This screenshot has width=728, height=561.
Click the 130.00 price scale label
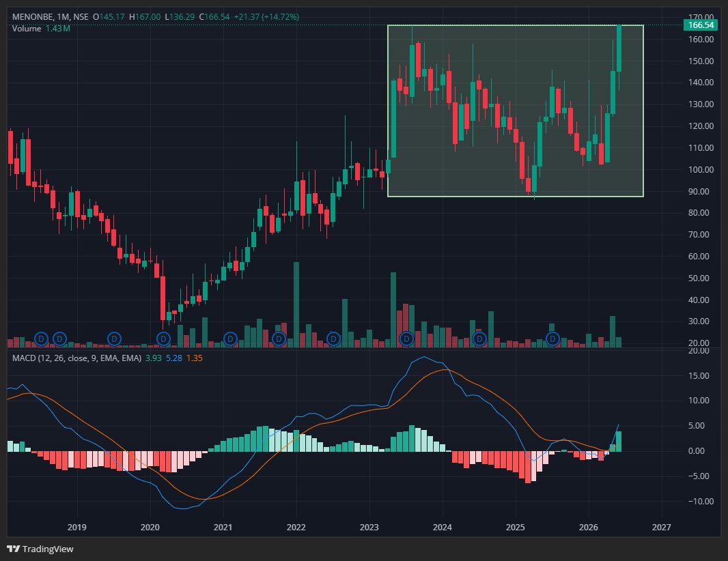(701, 104)
